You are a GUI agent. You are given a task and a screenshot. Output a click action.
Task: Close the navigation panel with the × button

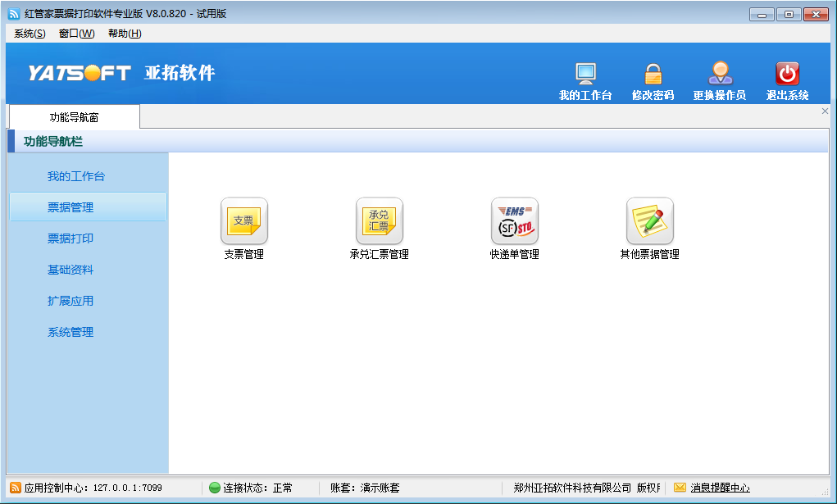825,111
